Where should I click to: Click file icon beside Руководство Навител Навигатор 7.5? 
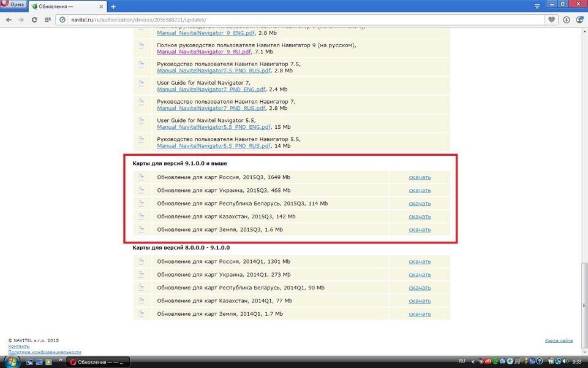(141, 64)
